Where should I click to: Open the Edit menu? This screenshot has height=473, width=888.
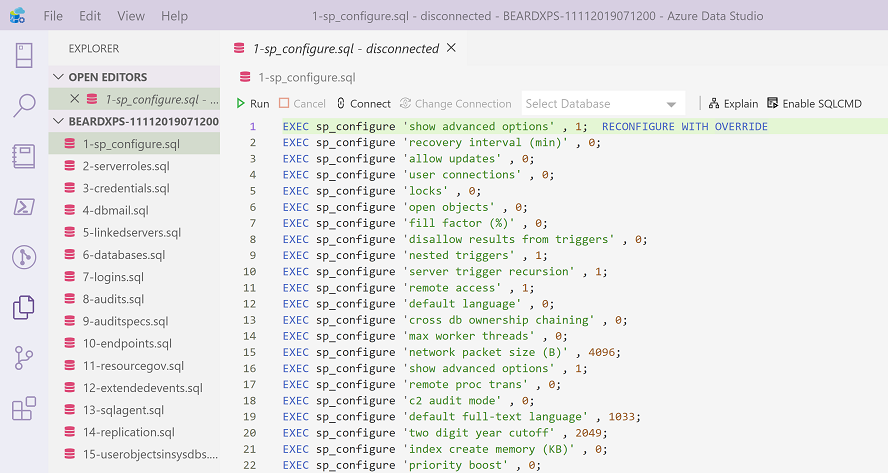pyautogui.click(x=90, y=16)
